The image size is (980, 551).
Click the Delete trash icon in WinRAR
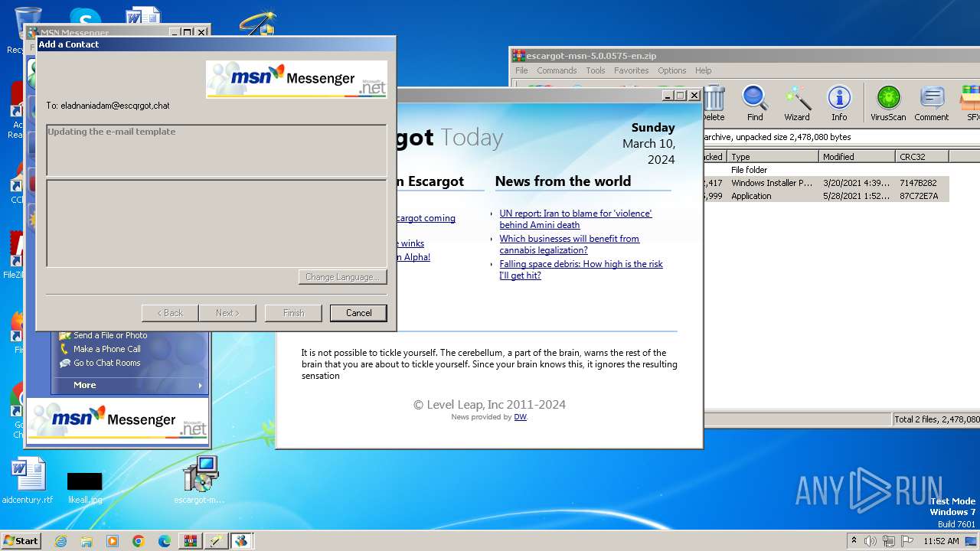pyautogui.click(x=714, y=103)
